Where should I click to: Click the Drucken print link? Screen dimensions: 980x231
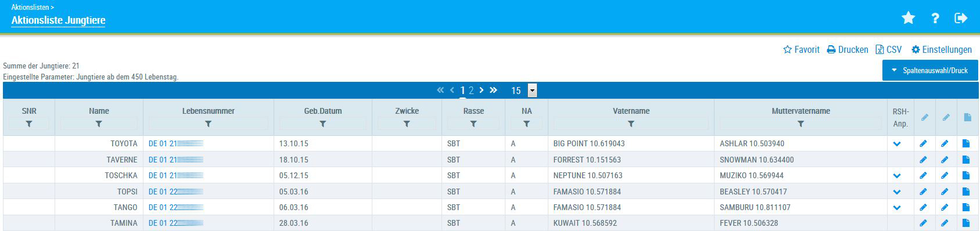click(848, 50)
